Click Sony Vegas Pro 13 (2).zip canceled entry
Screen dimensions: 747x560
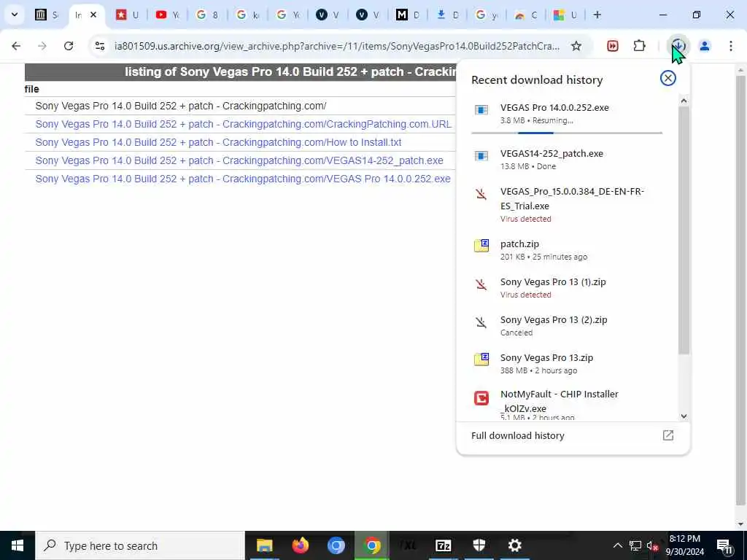pyautogui.click(x=567, y=326)
